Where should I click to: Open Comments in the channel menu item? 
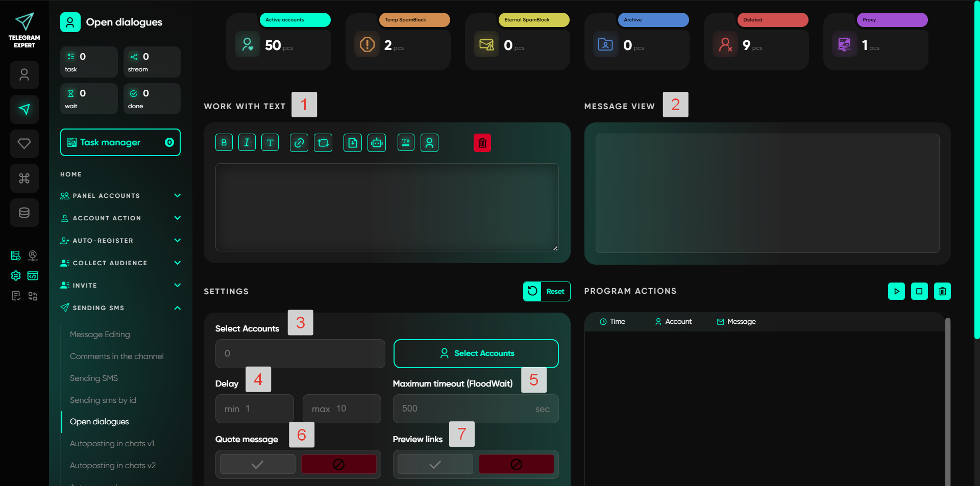point(116,356)
